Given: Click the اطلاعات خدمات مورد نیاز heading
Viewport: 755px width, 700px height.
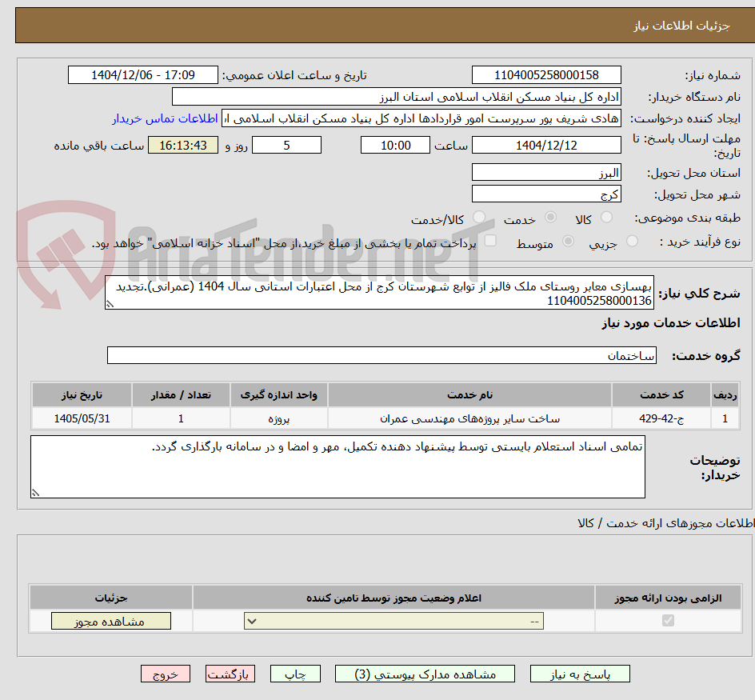Looking at the screenshot, I should coord(671,322).
